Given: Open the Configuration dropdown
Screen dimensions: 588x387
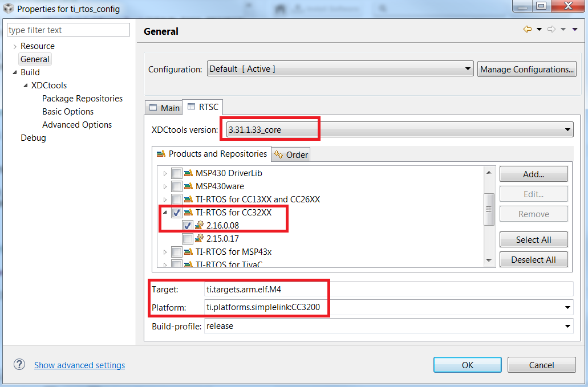Looking at the screenshot, I should point(340,69).
